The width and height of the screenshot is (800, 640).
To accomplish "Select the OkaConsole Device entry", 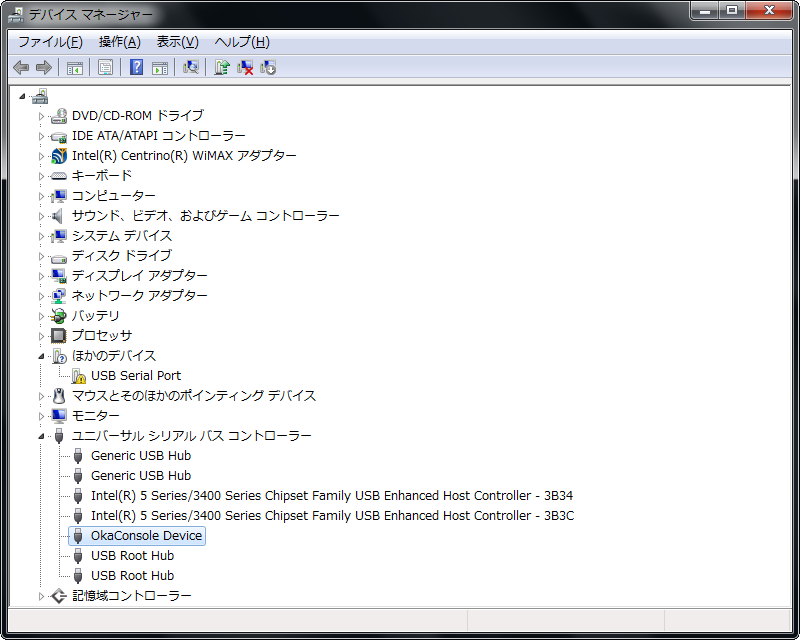I will coord(146,536).
